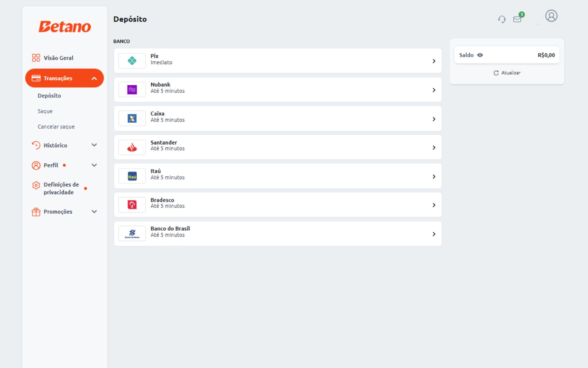The height and width of the screenshot is (368, 588).
Task: Expand the Histórico section chevron
Action: click(94, 145)
